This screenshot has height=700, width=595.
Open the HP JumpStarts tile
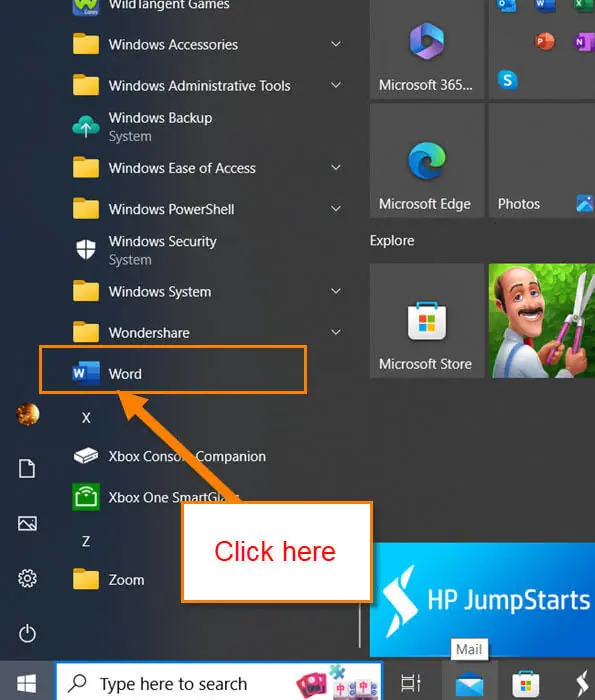482,600
